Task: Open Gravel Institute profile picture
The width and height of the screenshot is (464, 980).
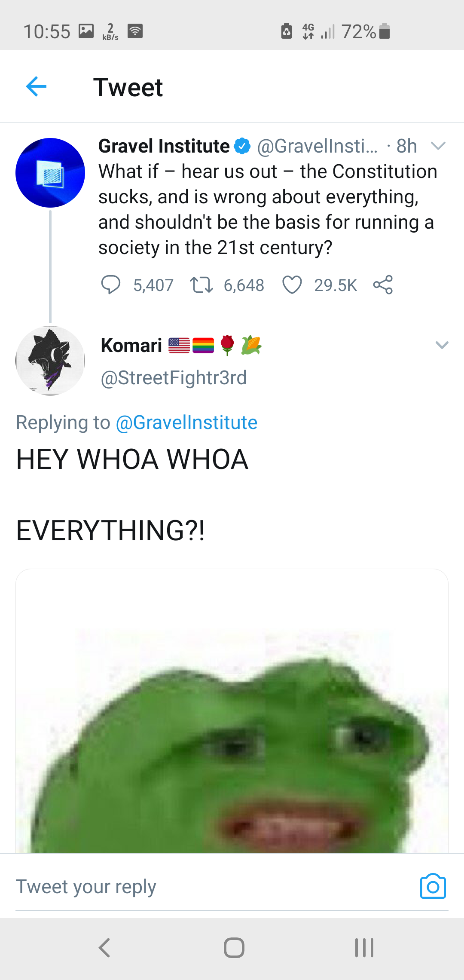Action: [x=50, y=173]
